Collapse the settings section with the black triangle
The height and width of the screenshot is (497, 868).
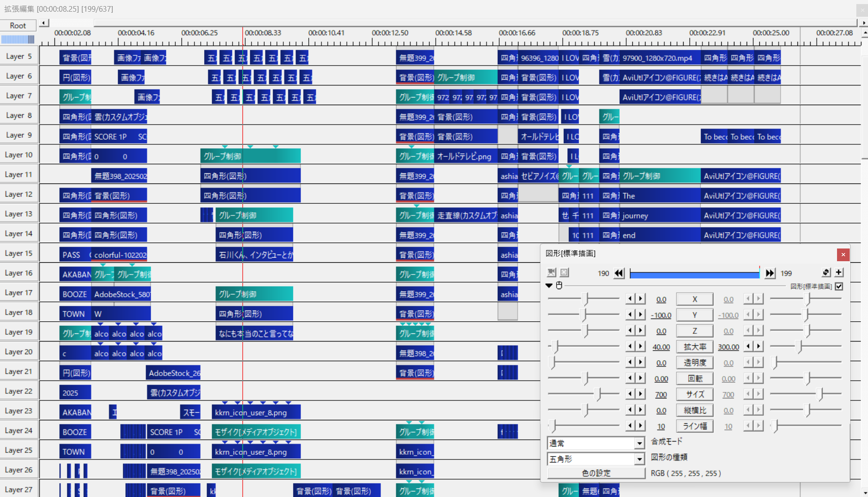pyautogui.click(x=549, y=286)
